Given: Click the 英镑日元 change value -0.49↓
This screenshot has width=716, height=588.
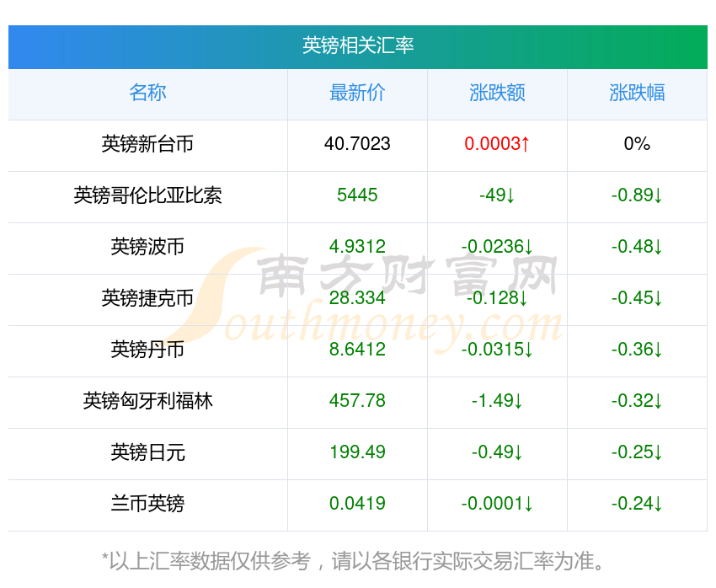Looking at the screenshot, I should [x=497, y=452].
